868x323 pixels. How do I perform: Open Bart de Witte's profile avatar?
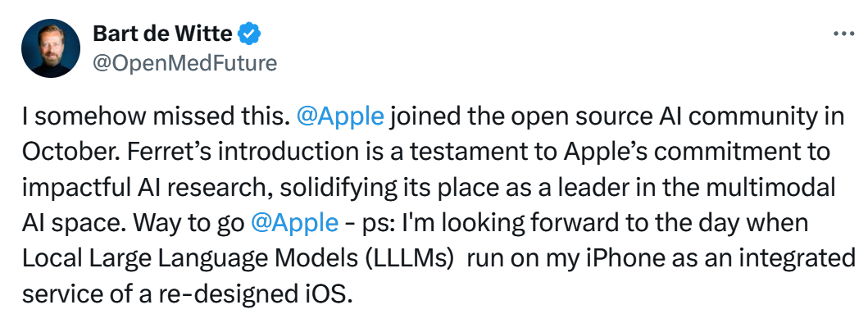[51, 48]
